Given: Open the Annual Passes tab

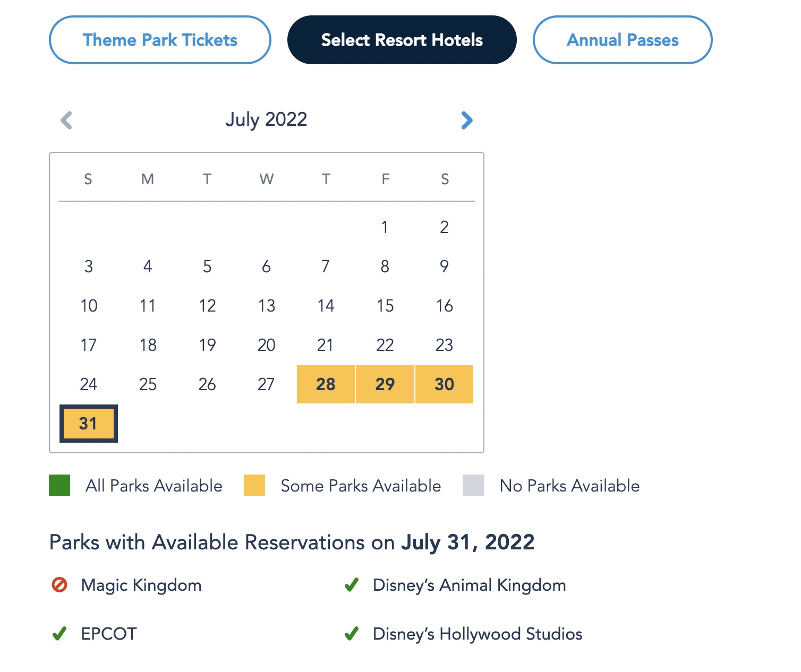Looking at the screenshot, I should pos(623,40).
